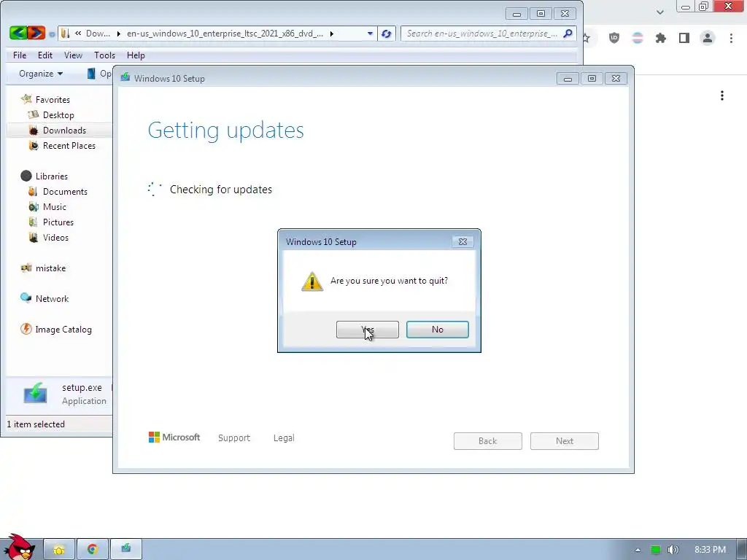
Task: Select Network in navigation pane
Action: point(52,298)
